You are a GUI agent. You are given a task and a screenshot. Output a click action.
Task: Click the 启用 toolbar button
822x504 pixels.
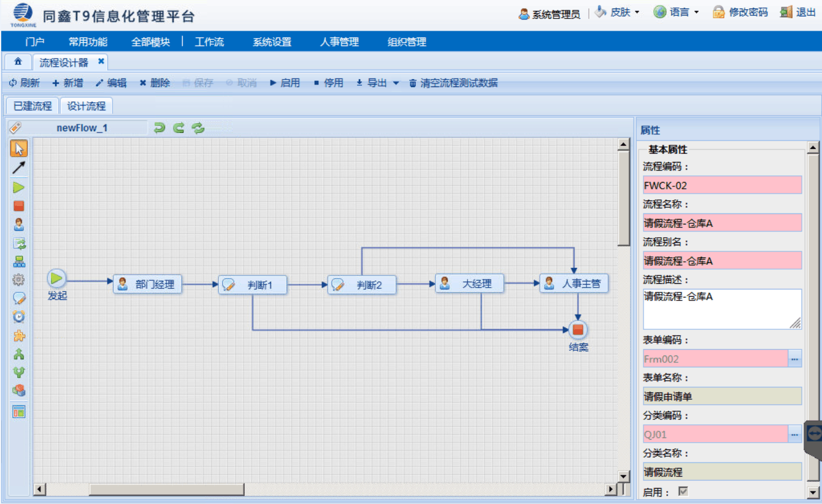coord(285,83)
